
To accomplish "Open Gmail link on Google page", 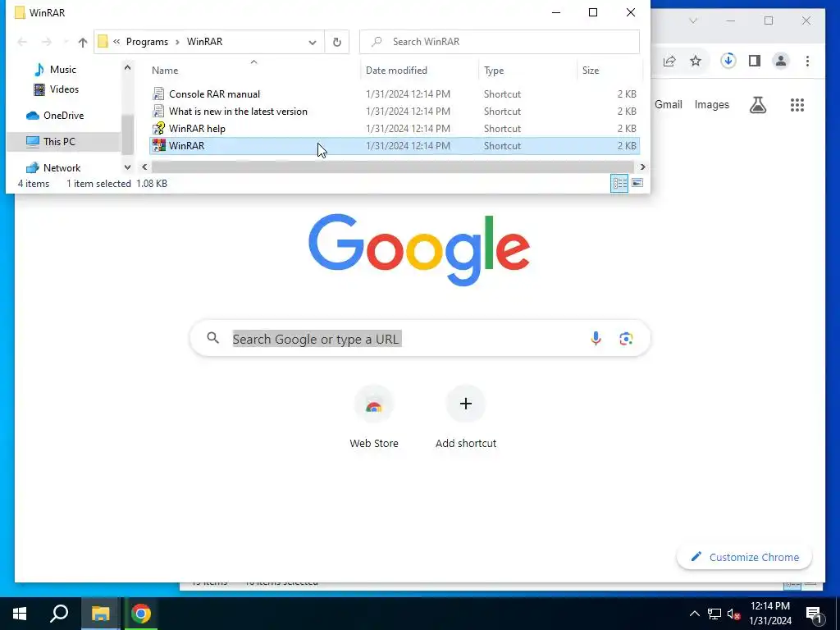I will [668, 104].
